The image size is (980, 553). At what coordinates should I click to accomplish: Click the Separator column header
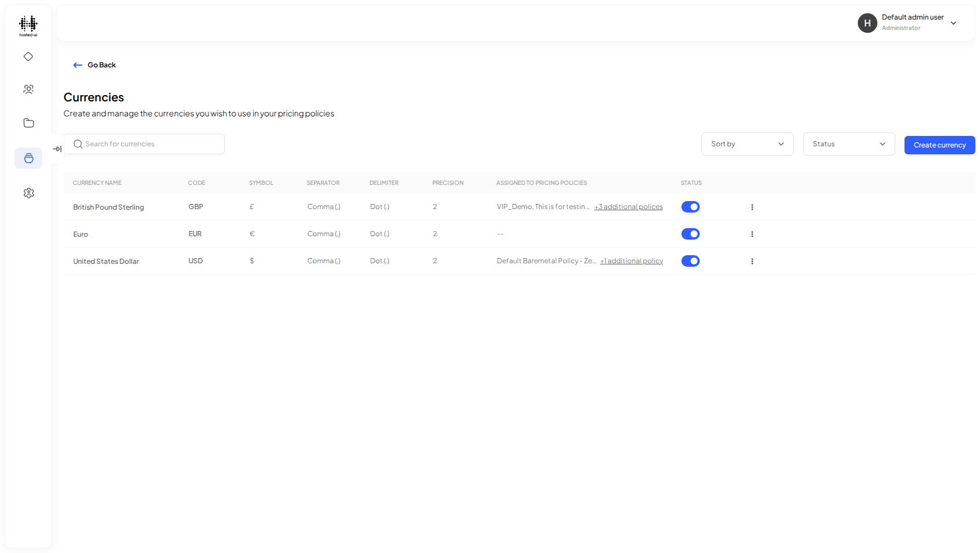pyautogui.click(x=323, y=183)
